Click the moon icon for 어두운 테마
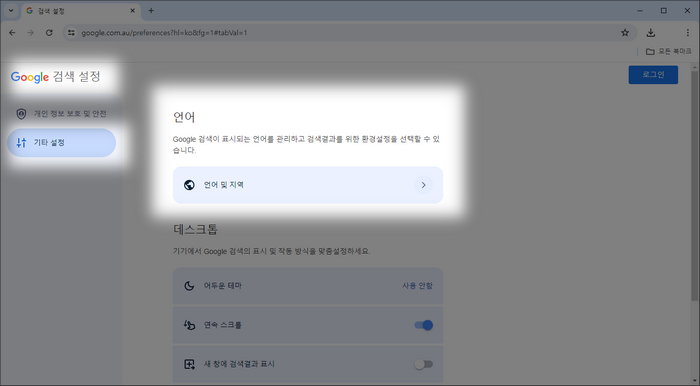 point(189,286)
